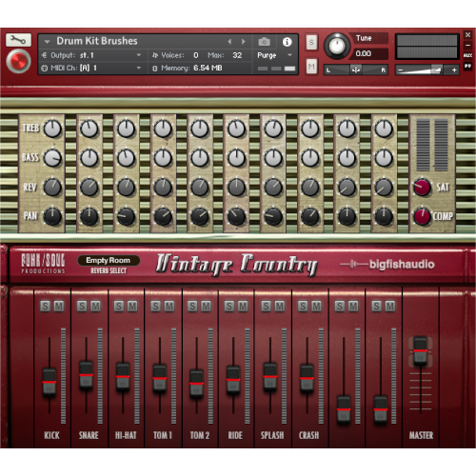Mute the instrument with the header M button
This screenshot has width=476, height=476.
click(311, 67)
